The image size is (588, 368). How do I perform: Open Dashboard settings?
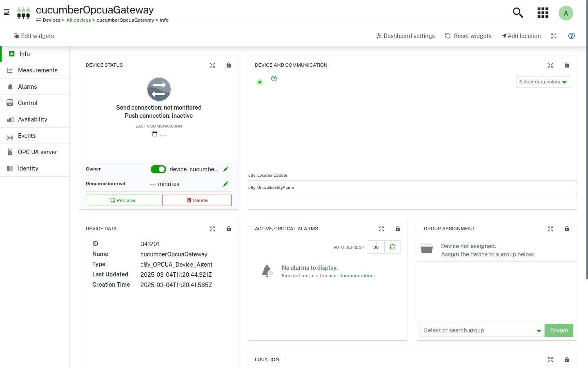click(x=405, y=36)
